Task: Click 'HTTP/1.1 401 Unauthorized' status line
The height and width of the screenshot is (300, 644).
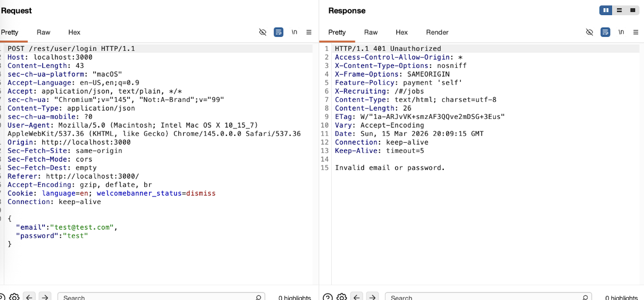Action: click(388, 49)
